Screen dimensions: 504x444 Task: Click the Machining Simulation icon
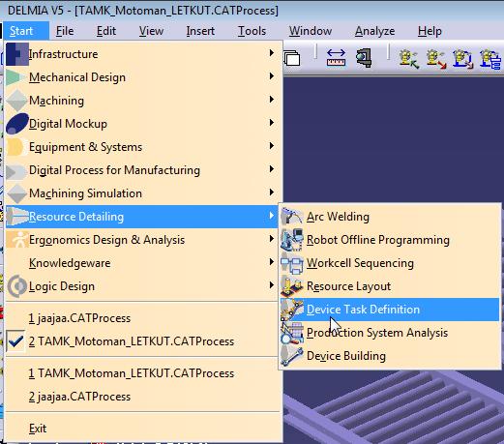pyautogui.click(x=16, y=193)
